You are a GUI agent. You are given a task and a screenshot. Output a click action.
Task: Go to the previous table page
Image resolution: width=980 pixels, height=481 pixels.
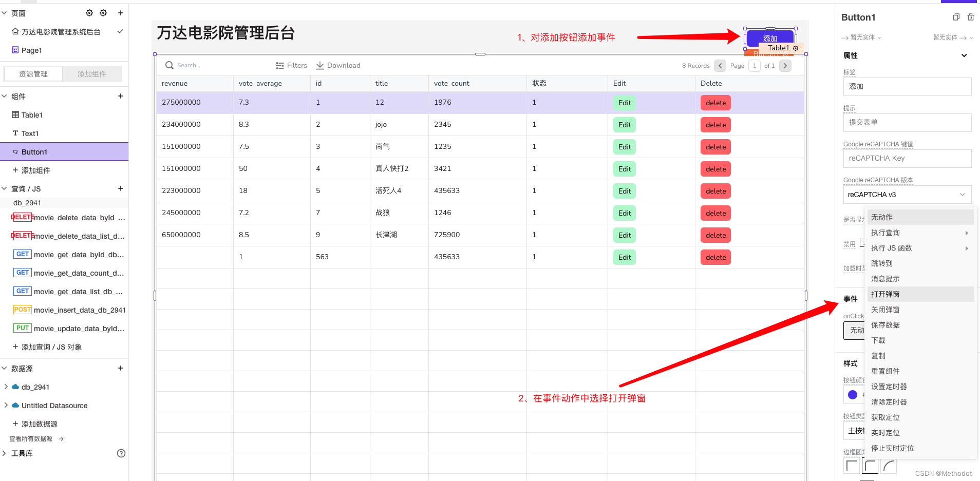(x=720, y=66)
